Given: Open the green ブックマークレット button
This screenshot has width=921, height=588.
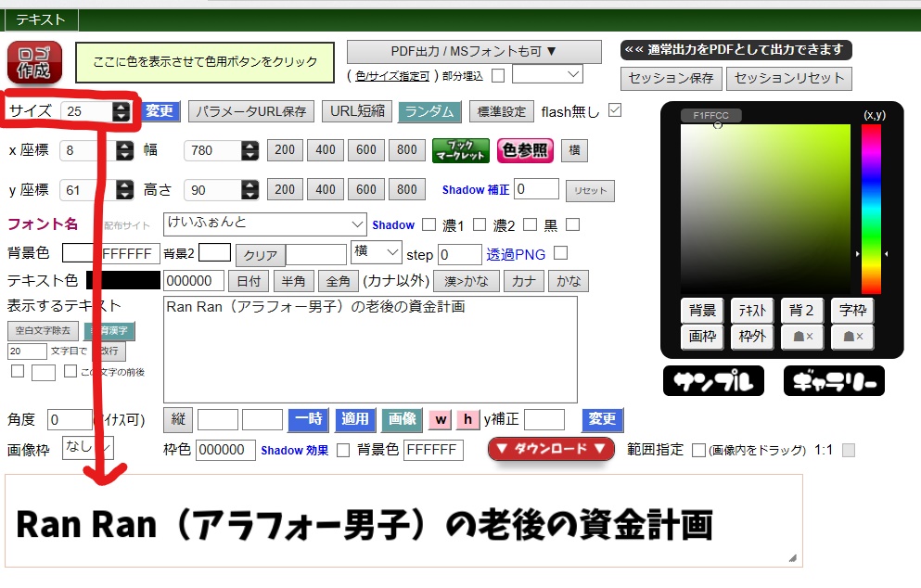Looking at the screenshot, I should pos(460,150).
